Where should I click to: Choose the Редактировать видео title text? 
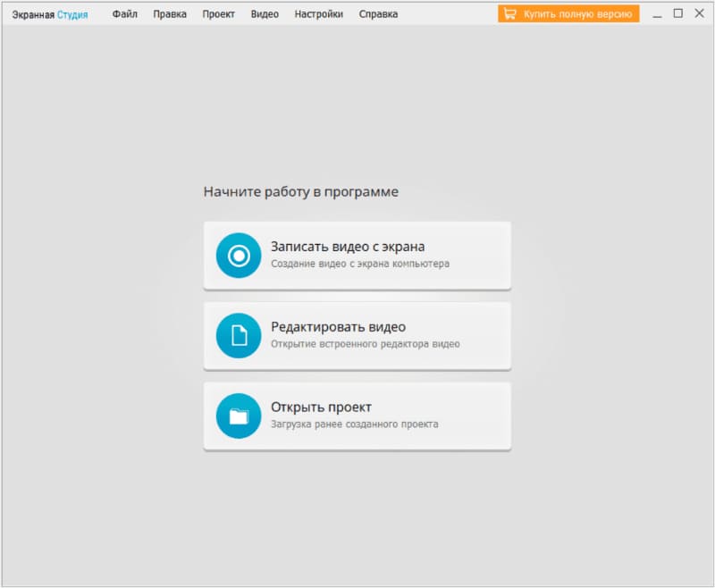(338, 327)
